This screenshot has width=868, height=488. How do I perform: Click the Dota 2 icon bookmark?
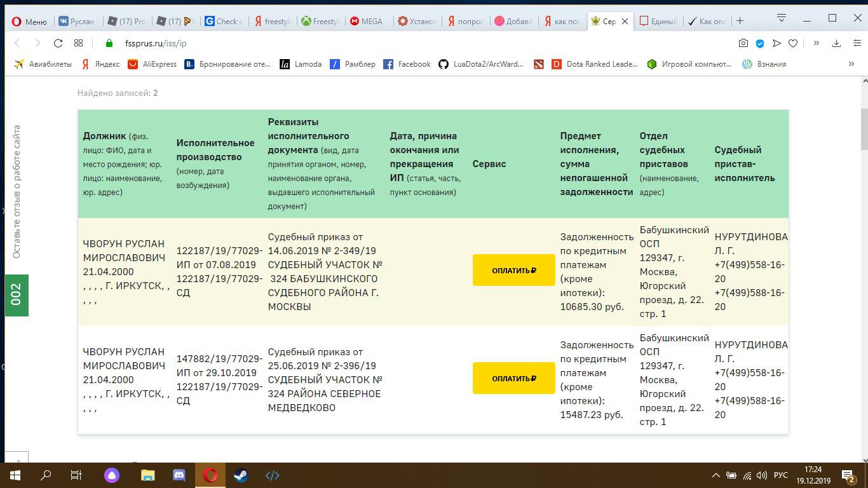pyautogui.click(x=539, y=64)
